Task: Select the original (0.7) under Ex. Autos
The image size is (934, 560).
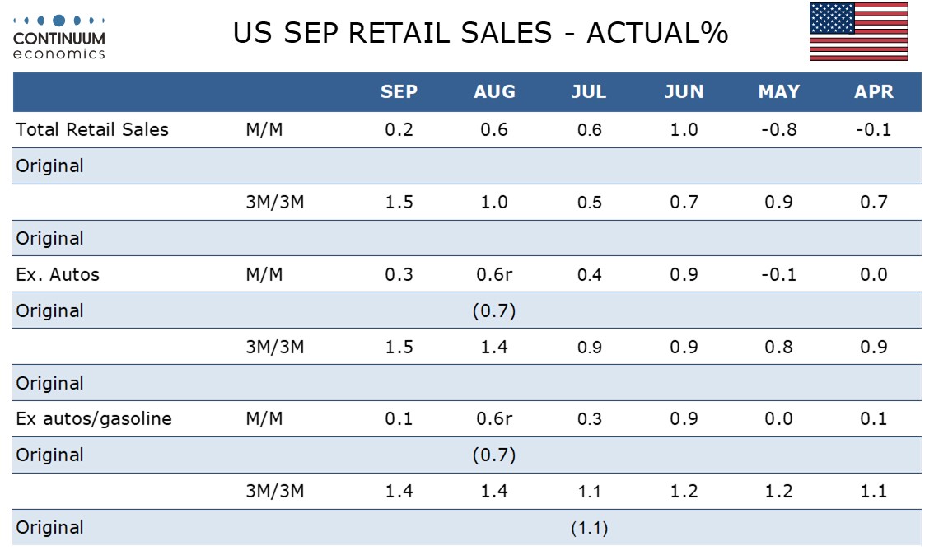Action: click(494, 310)
